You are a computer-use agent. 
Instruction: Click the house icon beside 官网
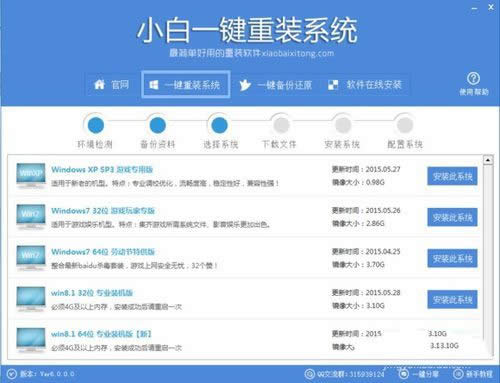pos(99,84)
